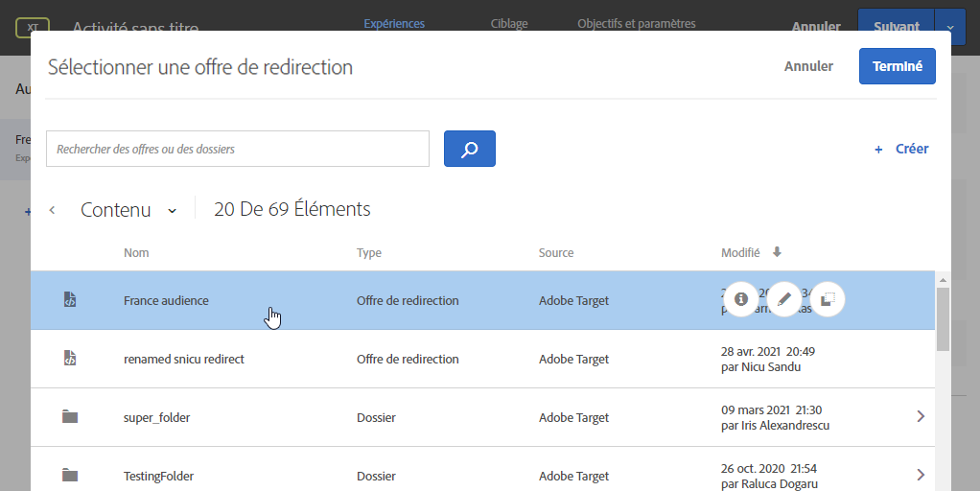Open the Contenu dropdown

pos(172,210)
